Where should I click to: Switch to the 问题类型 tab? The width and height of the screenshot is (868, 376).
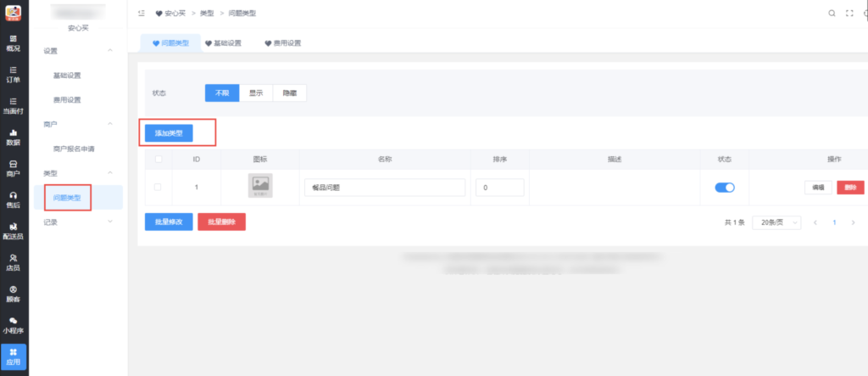click(x=170, y=42)
